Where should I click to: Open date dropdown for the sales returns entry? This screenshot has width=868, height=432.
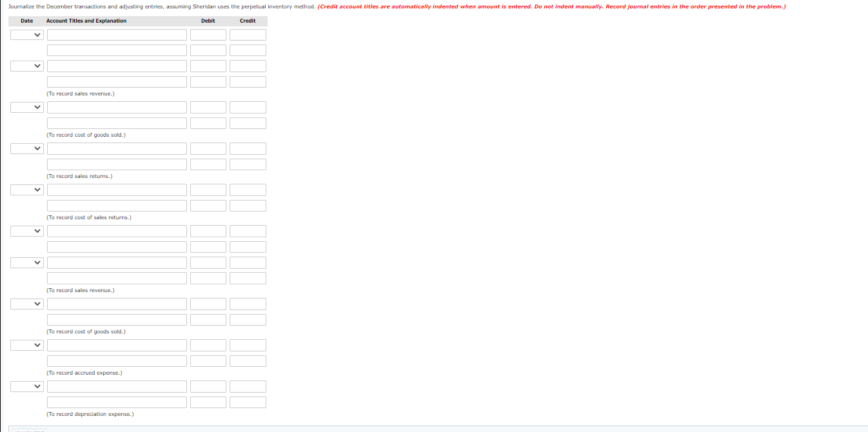point(27,149)
